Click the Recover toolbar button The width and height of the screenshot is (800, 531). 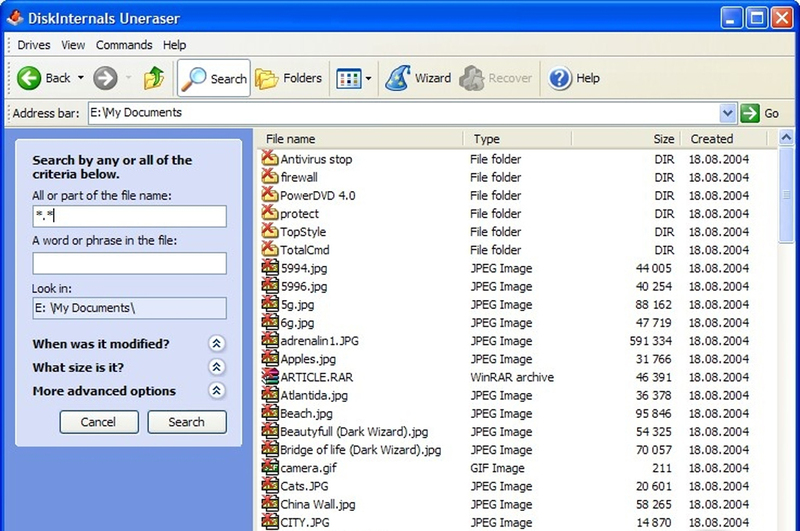pos(495,78)
